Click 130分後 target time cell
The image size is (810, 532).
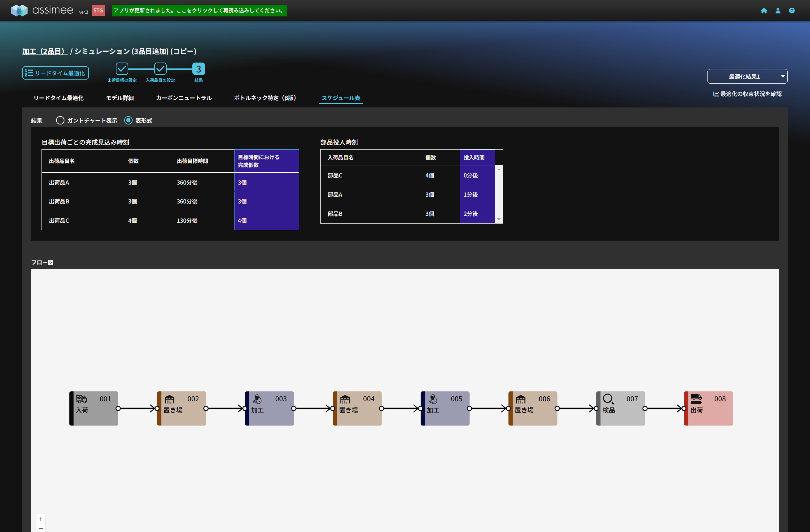click(x=187, y=221)
